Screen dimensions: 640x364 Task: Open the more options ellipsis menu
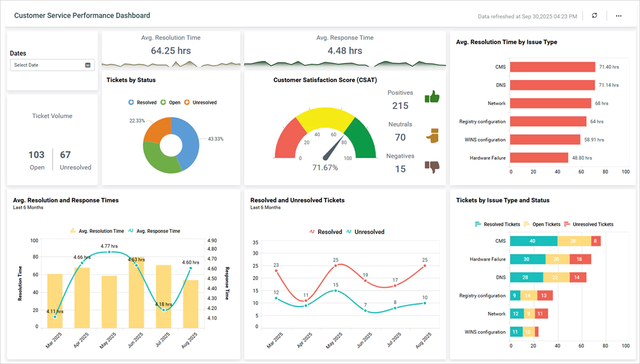pos(618,16)
